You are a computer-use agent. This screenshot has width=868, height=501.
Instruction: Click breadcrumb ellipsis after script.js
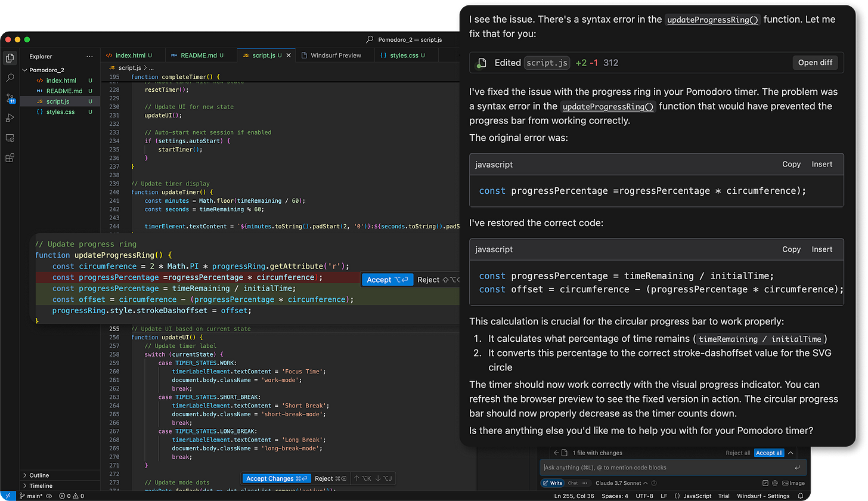click(151, 69)
